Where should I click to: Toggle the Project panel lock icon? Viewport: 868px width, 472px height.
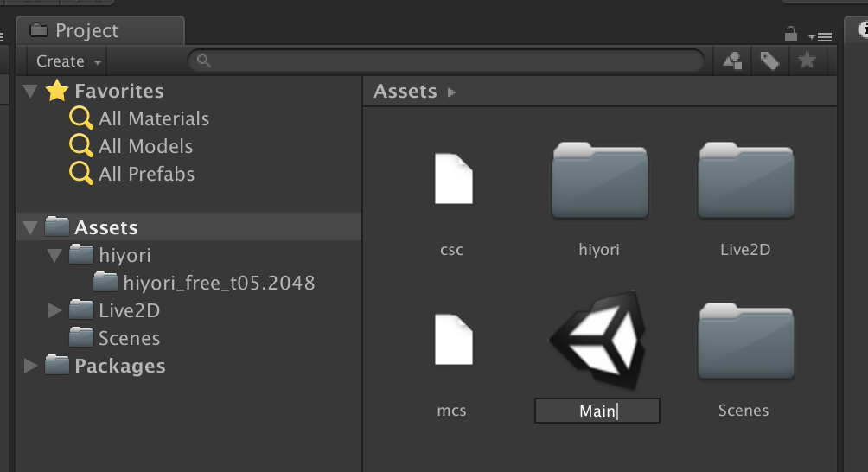(790, 35)
